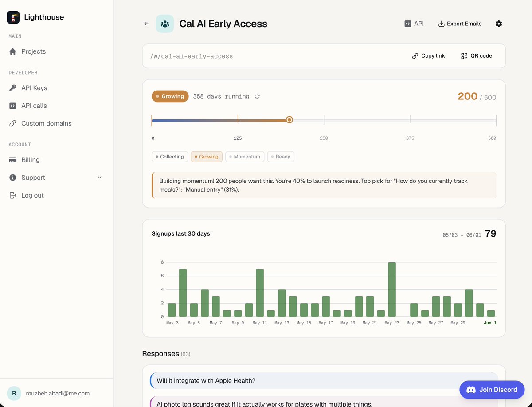Image resolution: width=532 pixels, height=407 pixels.
Task: Export Emails from the waitlist
Action: [460, 24]
